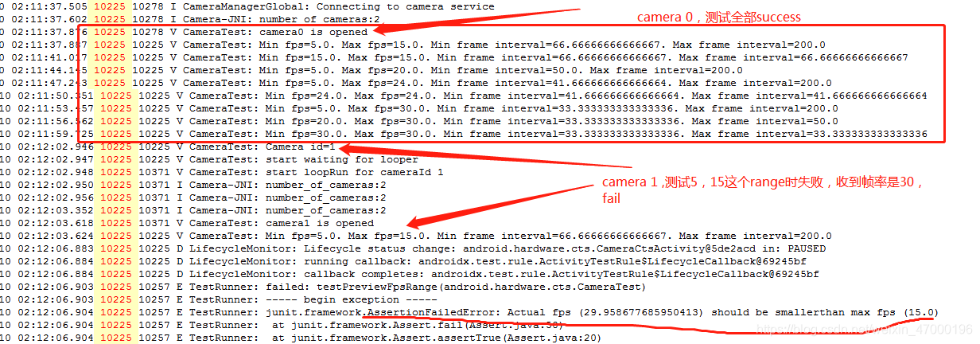Click 'start loopRun for cameraId 1' line
Viewport: 980px width, 344px height.
coord(222,172)
